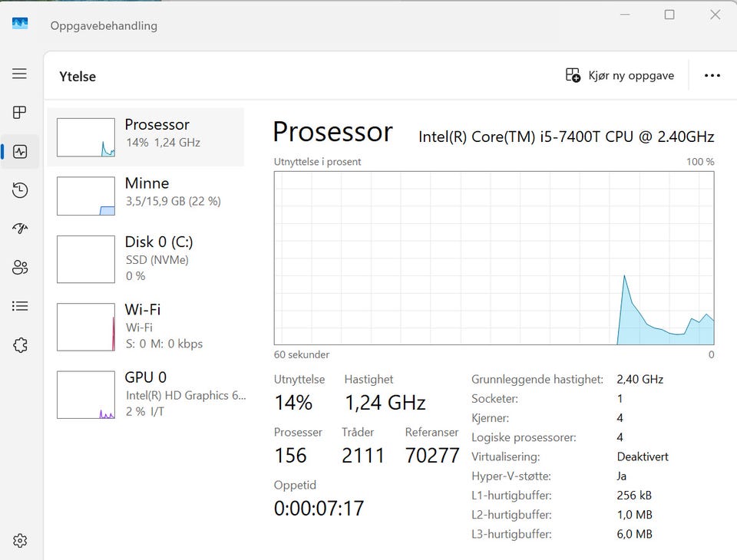Click the 156 Prosesser count
Screen dimensions: 737x560
pyautogui.click(x=290, y=455)
